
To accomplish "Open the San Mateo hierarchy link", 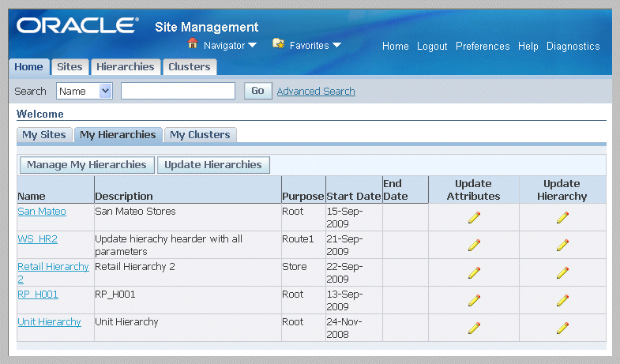I will pos(42,212).
